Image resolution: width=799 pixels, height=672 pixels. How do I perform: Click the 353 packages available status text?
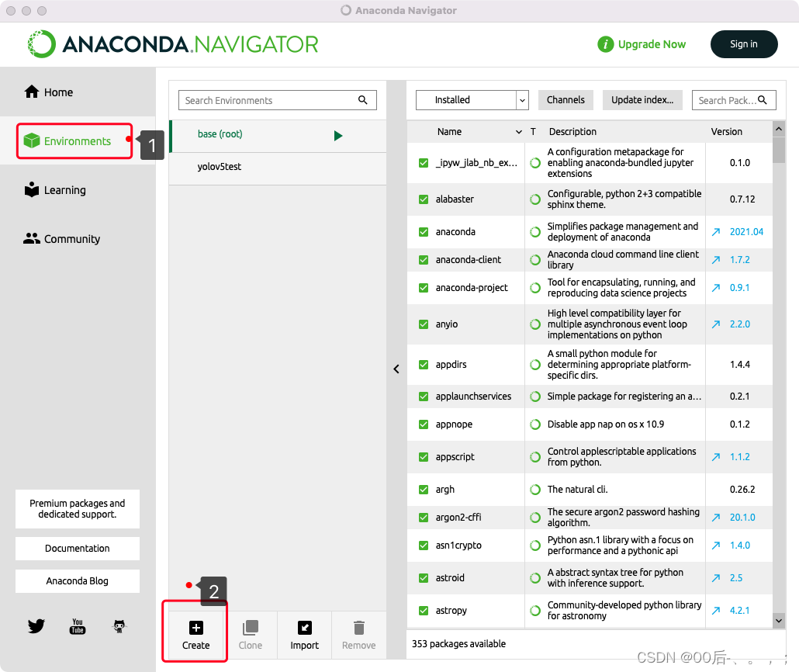tap(458, 644)
